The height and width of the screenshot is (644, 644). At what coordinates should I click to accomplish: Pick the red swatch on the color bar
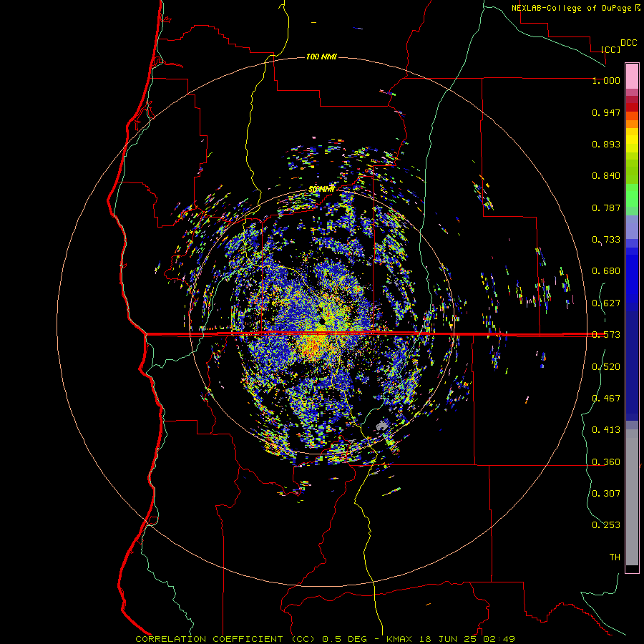632,107
